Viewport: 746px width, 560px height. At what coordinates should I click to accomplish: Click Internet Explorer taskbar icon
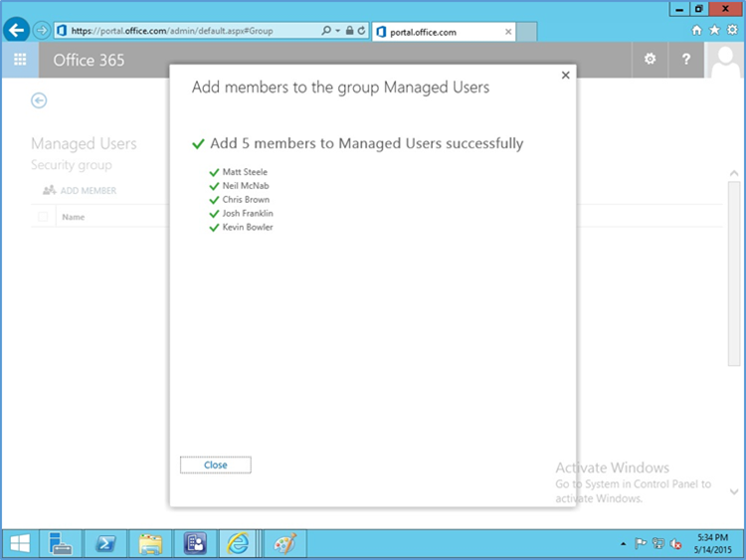pyautogui.click(x=238, y=543)
